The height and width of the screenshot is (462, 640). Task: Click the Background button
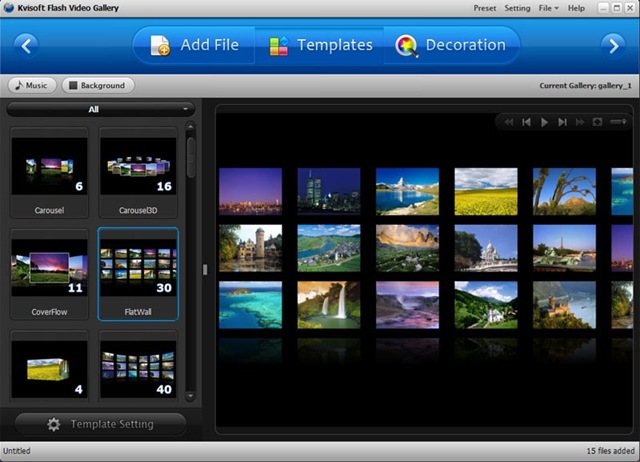click(98, 85)
